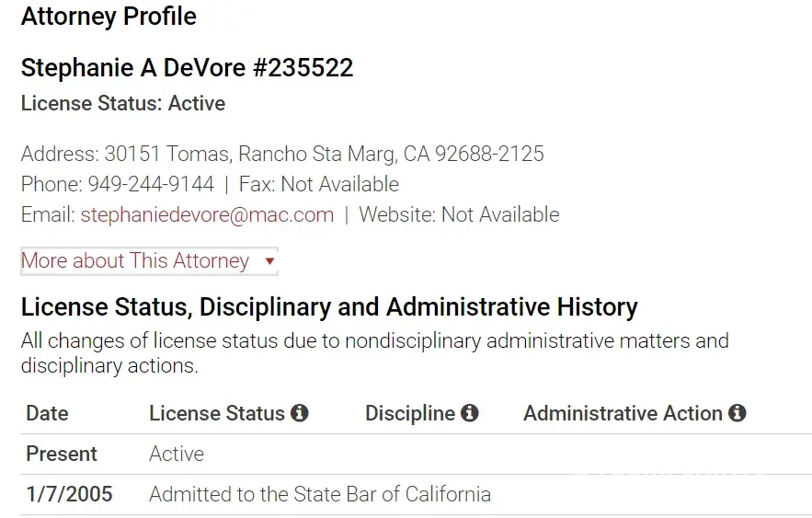Viewport: 812px width, 518px height.
Task: Click the 30151 Tomas address line
Action: tap(282, 154)
